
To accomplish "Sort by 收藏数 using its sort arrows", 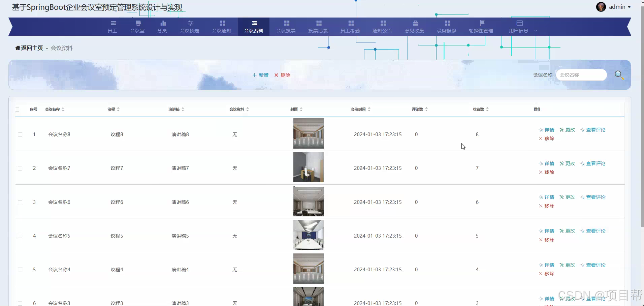I will click(487, 109).
